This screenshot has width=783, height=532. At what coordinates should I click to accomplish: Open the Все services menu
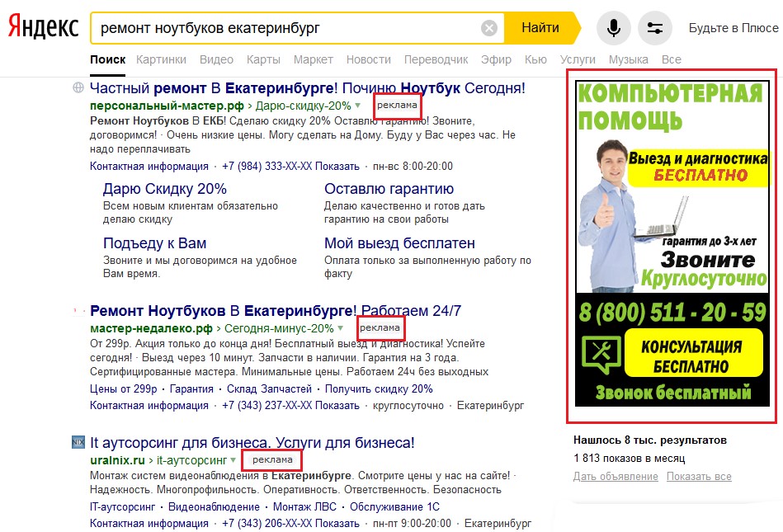(671, 59)
